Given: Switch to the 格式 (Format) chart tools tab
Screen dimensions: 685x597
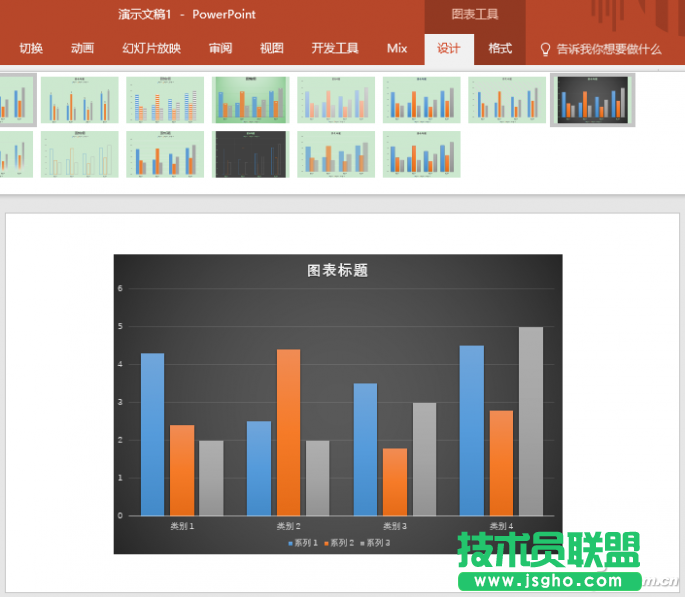Looking at the screenshot, I should pyautogui.click(x=500, y=48).
